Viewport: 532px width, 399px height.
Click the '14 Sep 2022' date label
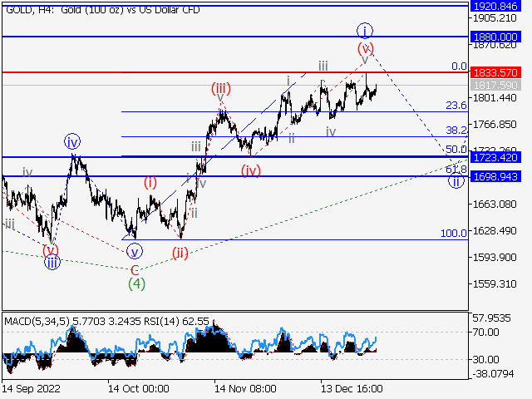click(32, 389)
